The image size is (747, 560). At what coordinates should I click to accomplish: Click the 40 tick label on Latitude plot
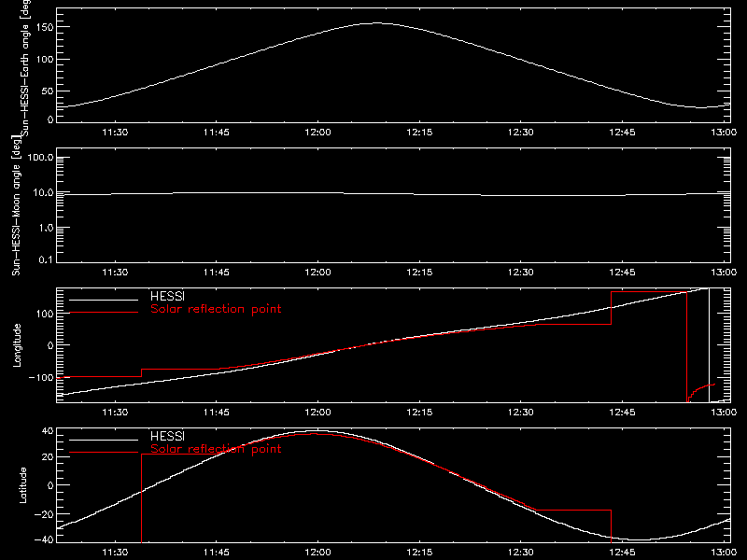click(48, 431)
